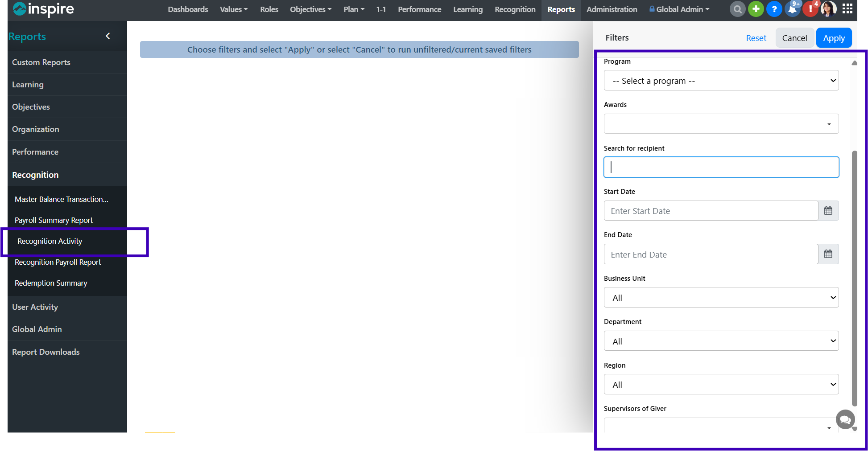The height and width of the screenshot is (451, 868).
Task: Open the End Date calendar picker
Action: click(x=828, y=254)
